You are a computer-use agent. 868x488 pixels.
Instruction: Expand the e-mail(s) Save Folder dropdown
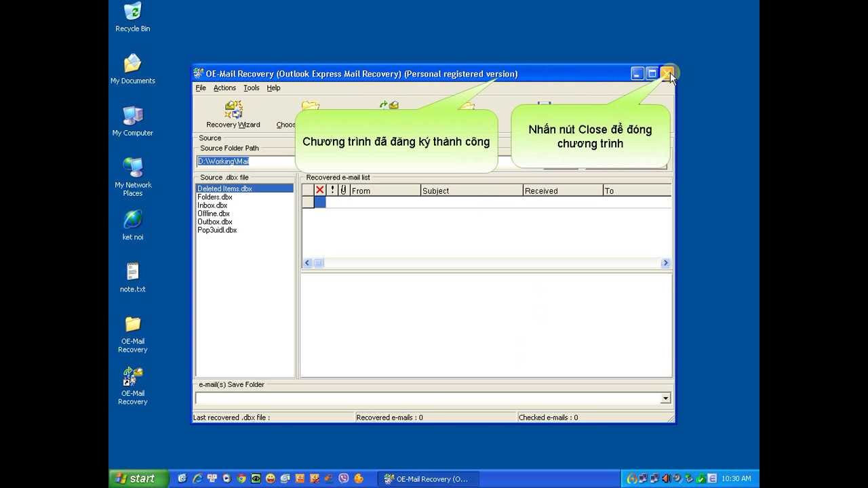point(665,399)
